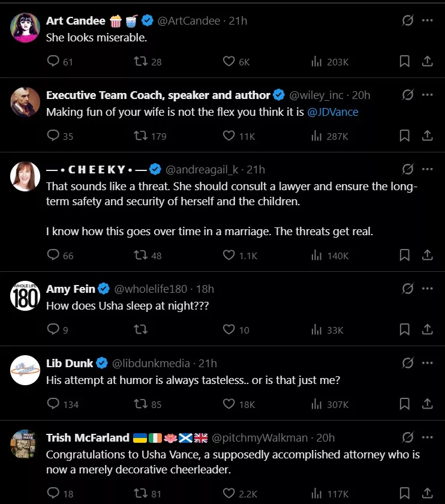Image resolution: width=445 pixels, height=504 pixels.
Task: Bookmark the wiley_inc tweet
Action: pos(405,136)
